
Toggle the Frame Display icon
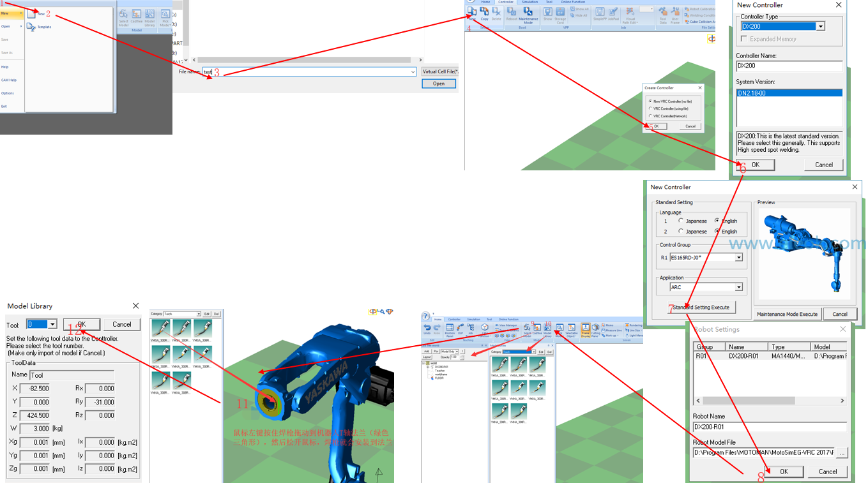pos(585,329)
